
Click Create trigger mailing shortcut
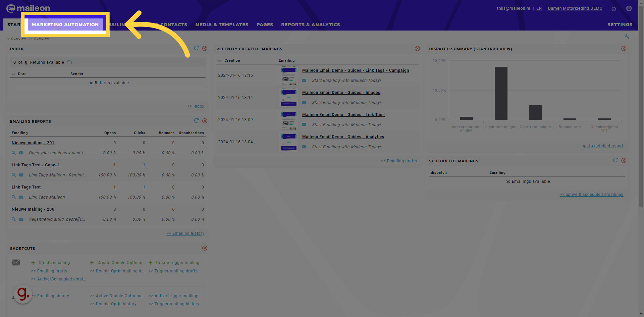pos(178,263)
